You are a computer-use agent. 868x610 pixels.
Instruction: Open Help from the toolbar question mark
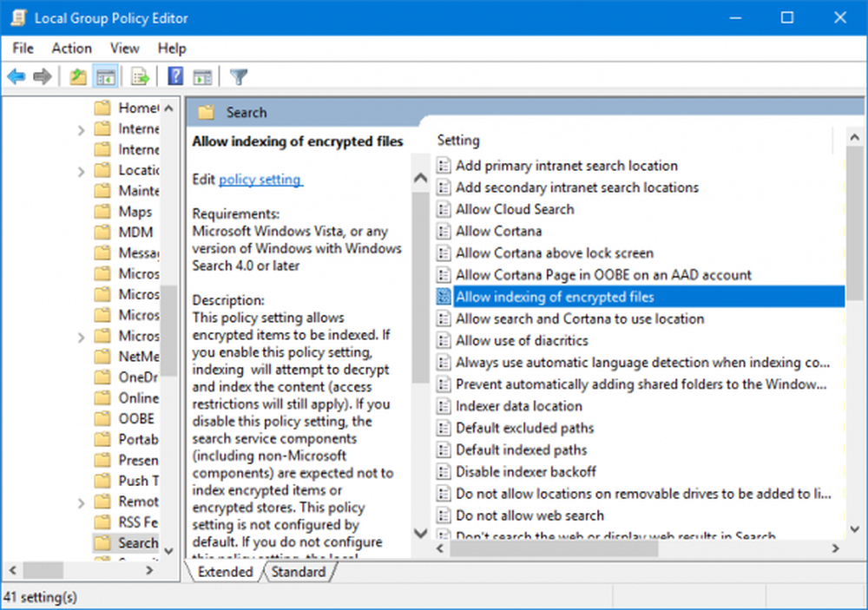(x=175, y=77)
